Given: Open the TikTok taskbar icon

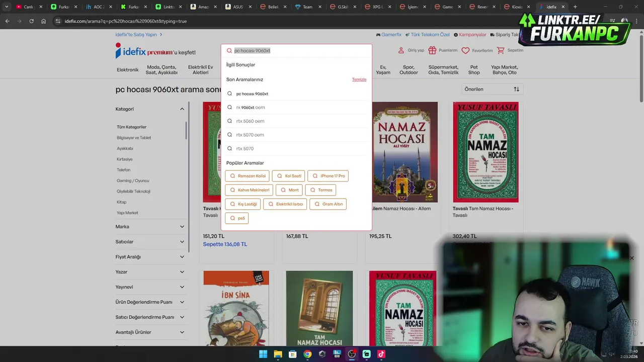Looking at the screenshot, I should coord(381,354).
